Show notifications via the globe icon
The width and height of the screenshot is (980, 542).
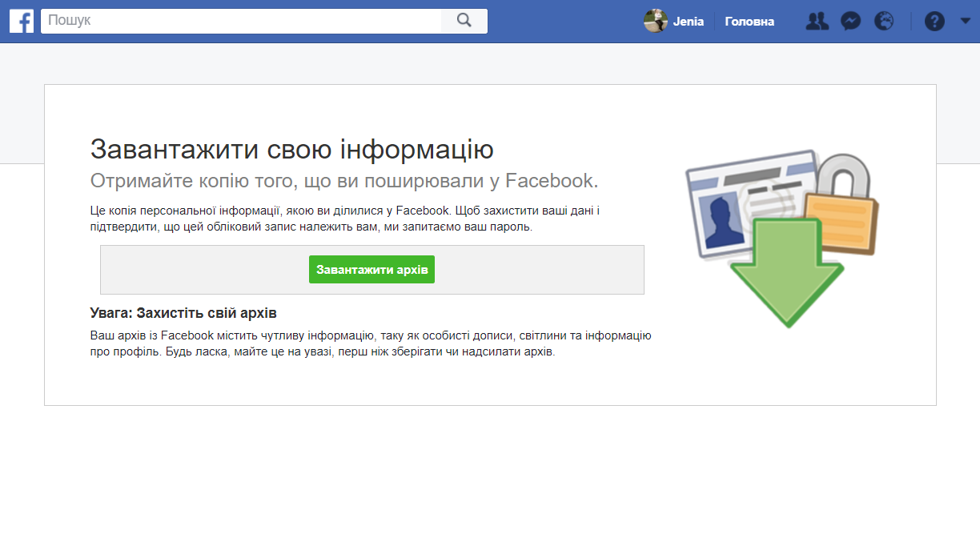[884, 22]
